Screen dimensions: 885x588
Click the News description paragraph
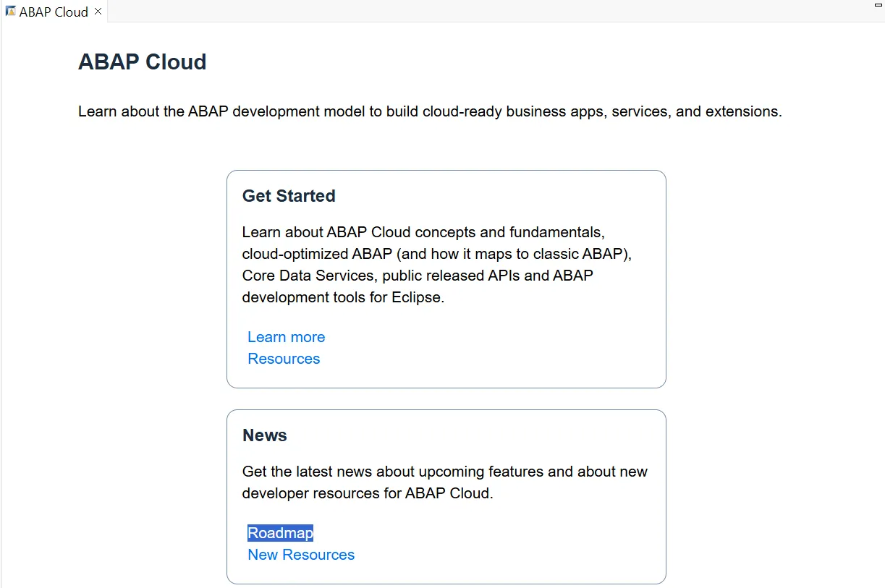(x=444, y=482)
